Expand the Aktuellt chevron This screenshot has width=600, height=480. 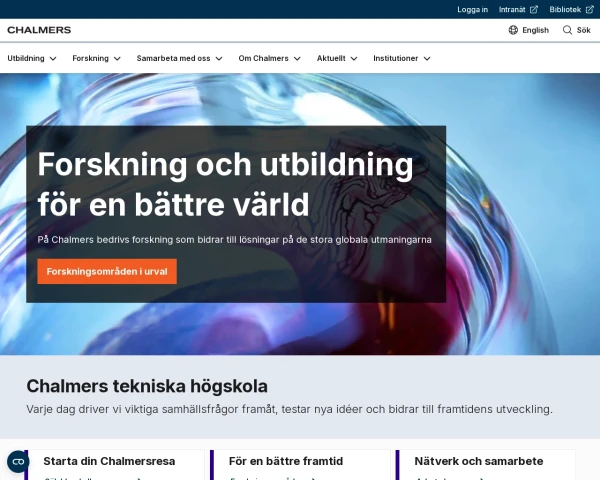pos(354,59)
